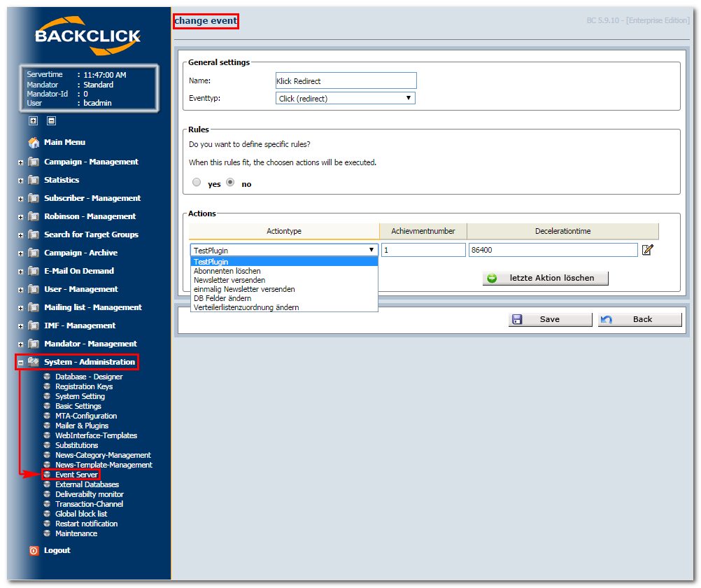Collapse the System - Administration node
The width and height of the screenshot is (701, 588).
coord(20,363)
